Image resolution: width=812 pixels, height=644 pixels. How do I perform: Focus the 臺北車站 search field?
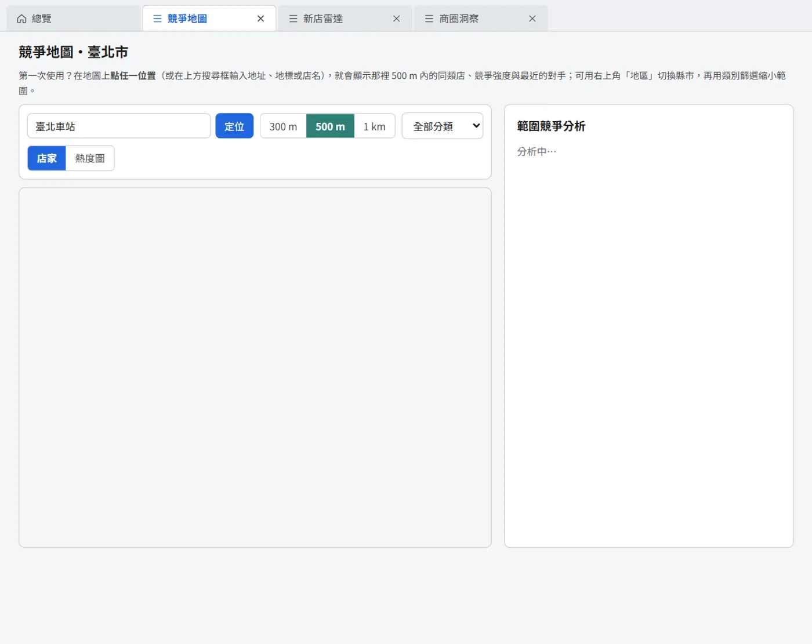[119, 126]
